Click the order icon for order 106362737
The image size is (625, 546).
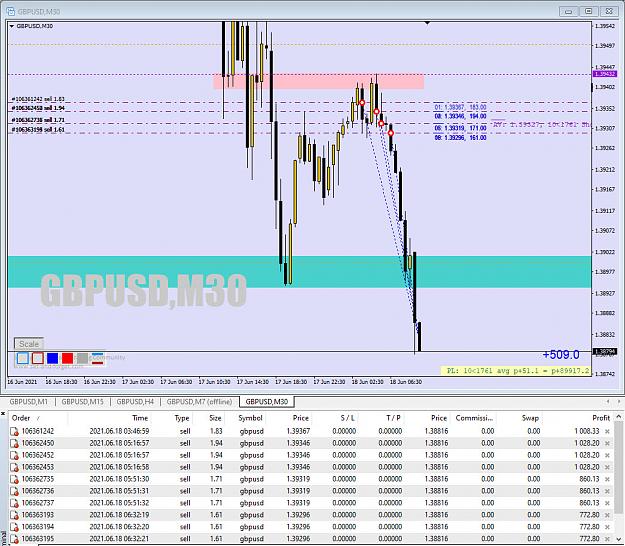coord(14,503)
